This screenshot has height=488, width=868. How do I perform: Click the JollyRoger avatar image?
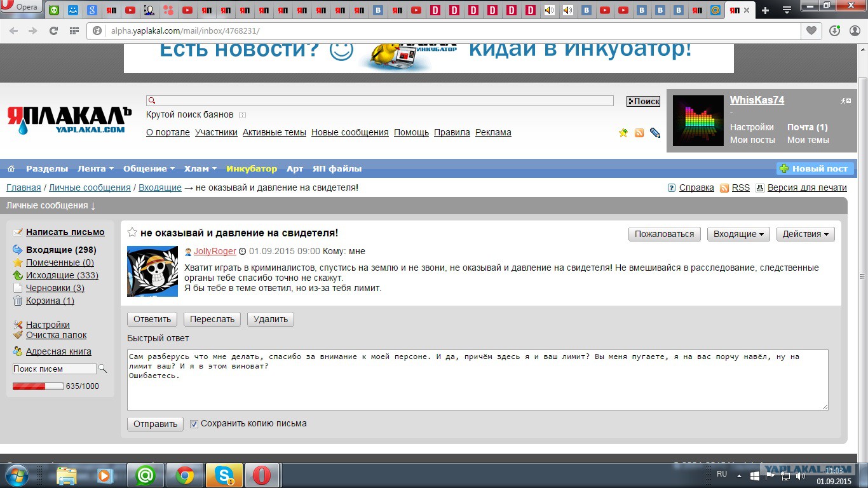153,271
